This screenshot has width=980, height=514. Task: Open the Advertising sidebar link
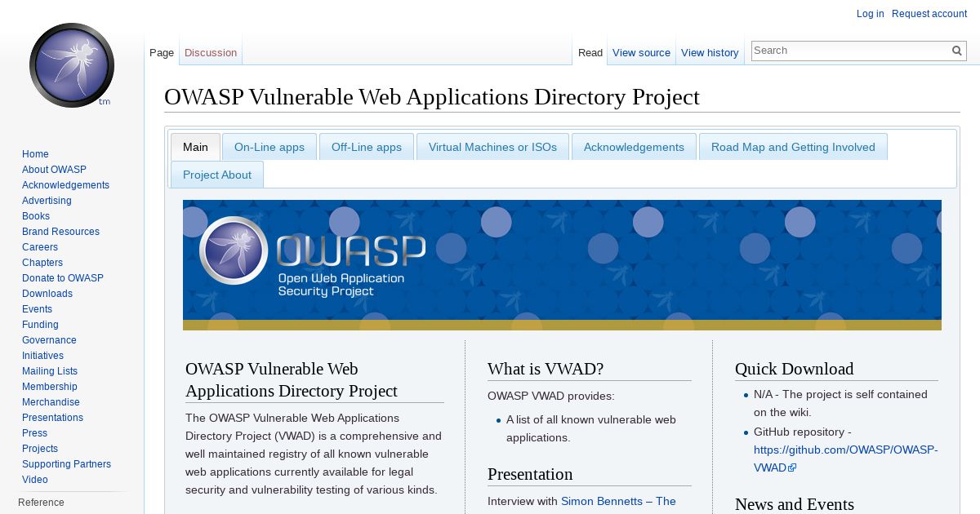click(47, 201)
